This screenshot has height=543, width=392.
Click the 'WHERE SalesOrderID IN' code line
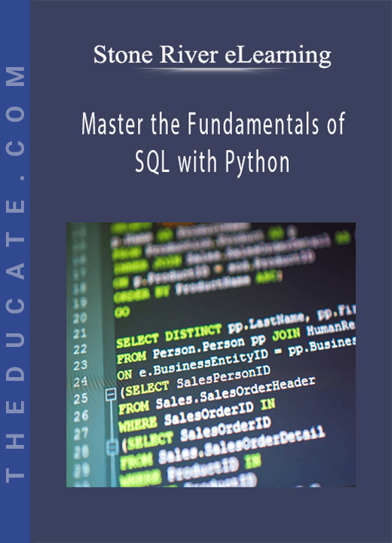[x=197, y=415]
